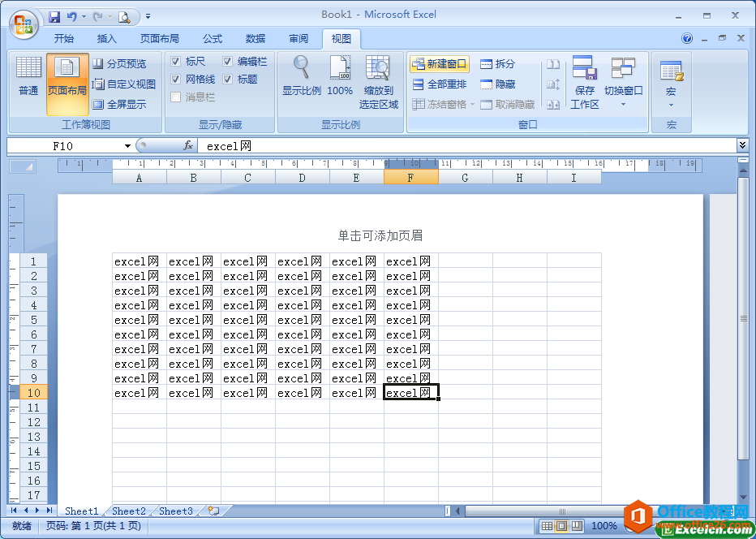Click 缩放到选定区域 icon
Image resolution: width=756 pixels, height=539 pixels.
pos(377,77)
